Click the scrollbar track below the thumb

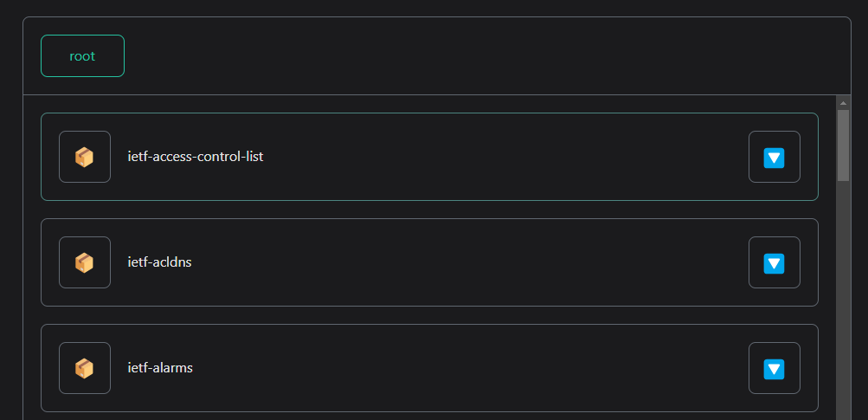[x=843, y=303]
